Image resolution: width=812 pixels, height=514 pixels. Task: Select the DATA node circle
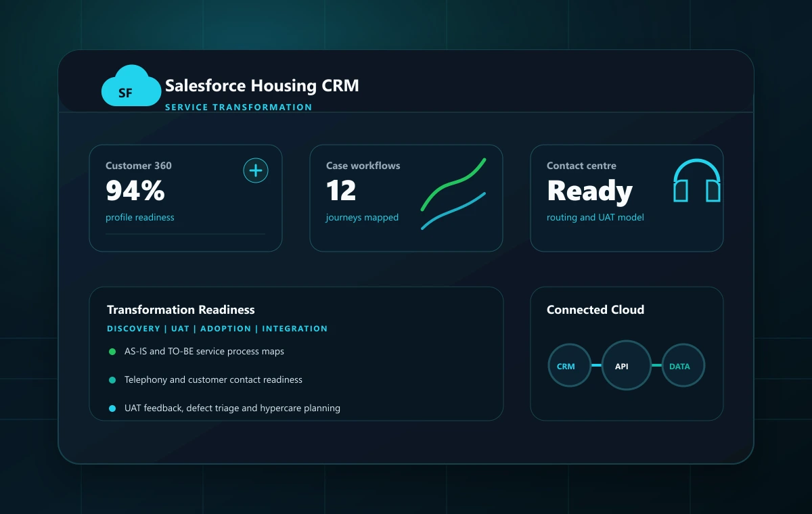(683, 366)
